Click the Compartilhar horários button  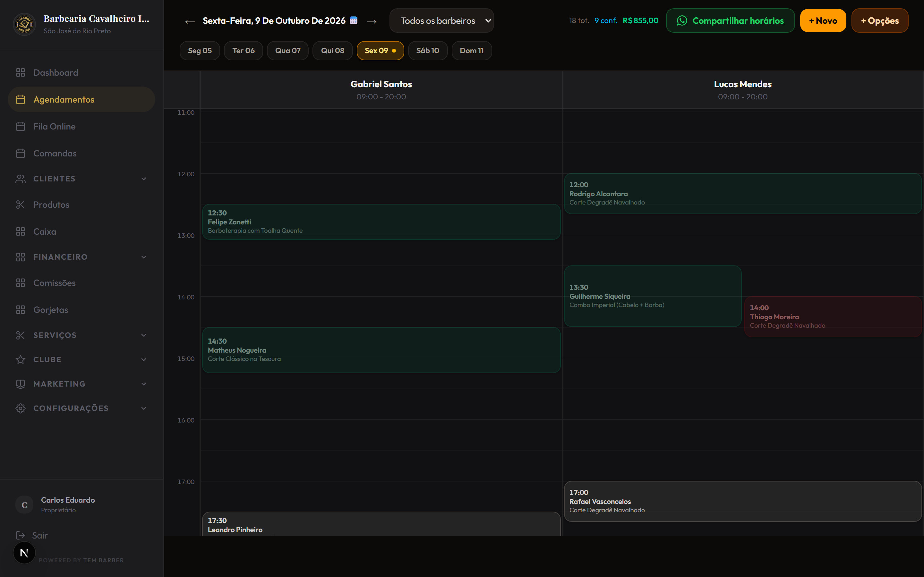(730, 21)
